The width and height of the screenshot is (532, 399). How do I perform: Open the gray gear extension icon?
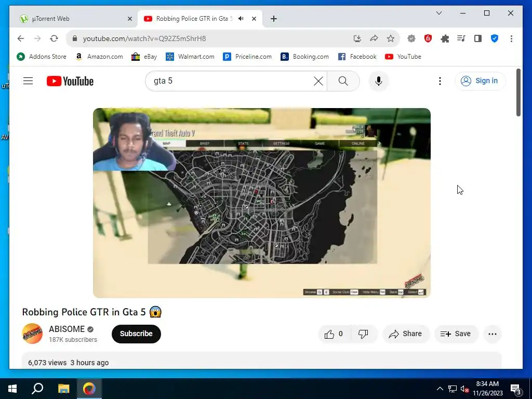tap(411, 38)
